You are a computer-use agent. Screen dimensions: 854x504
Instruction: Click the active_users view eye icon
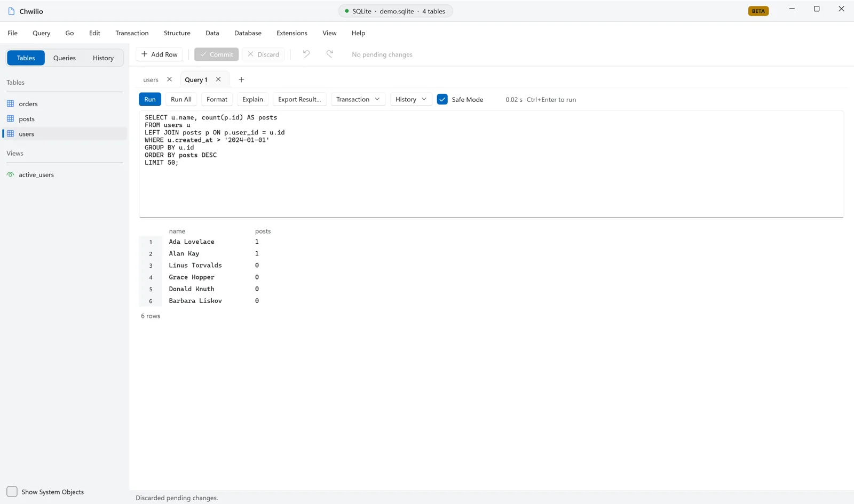(10, 174)
